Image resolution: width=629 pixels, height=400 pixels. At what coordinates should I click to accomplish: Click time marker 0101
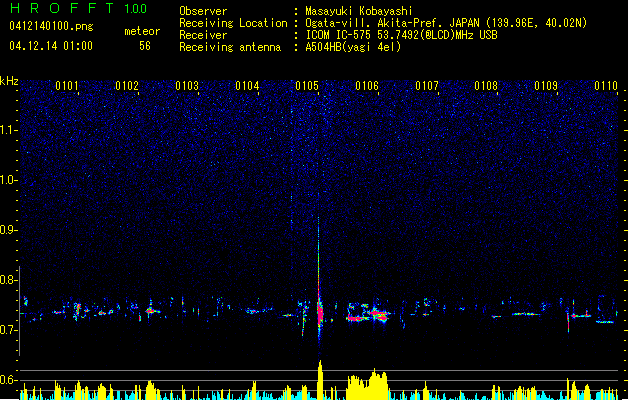[67, 86]
